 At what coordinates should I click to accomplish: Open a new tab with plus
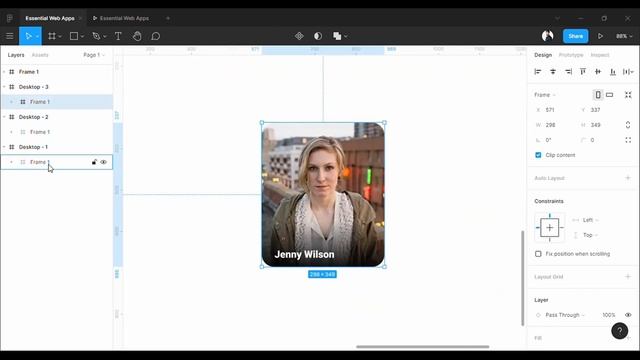click(x=168, y=18)
